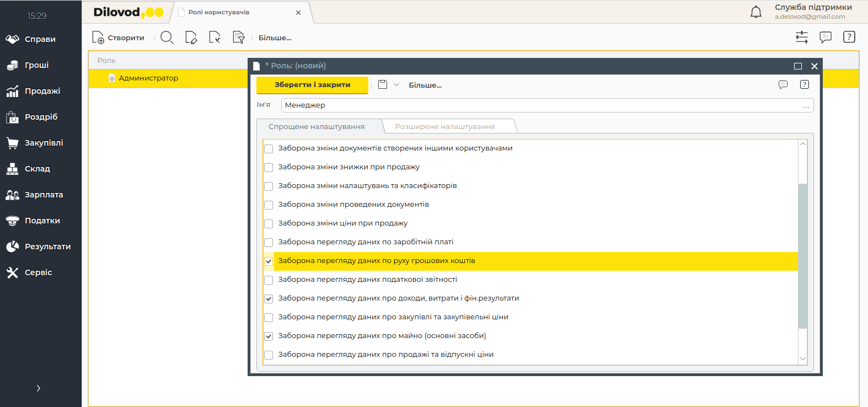Expand the left sidebar with chevron

38,388
